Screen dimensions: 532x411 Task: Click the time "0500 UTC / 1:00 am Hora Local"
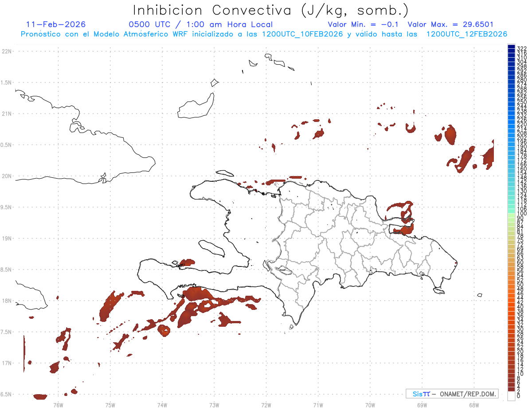tap(200, 24)
